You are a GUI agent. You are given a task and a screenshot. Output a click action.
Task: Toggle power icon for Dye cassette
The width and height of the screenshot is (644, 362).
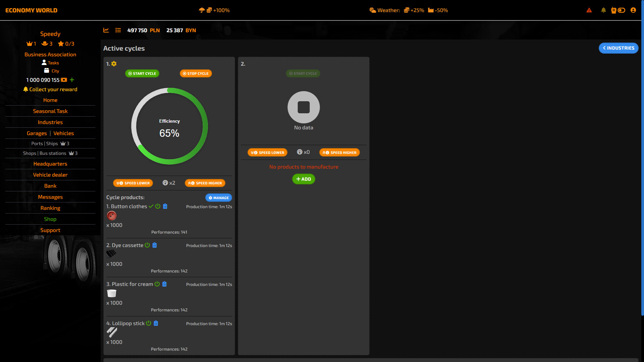pos(147,245)
